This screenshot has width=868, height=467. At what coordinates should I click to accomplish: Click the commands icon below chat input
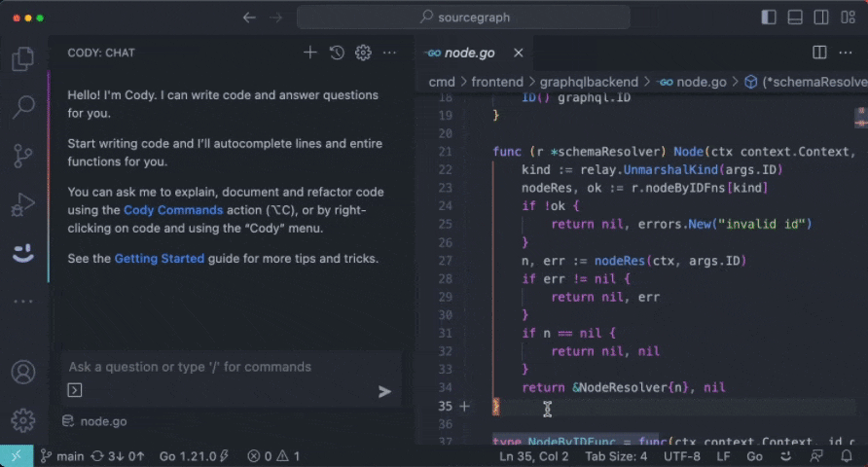[x=75, y=390]
